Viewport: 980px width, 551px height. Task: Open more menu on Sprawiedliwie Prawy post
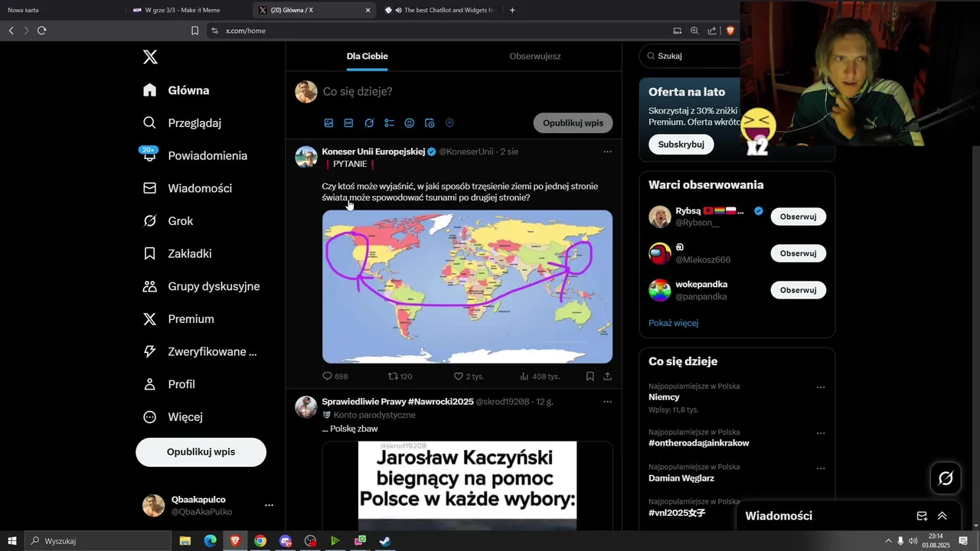(607, 402)
